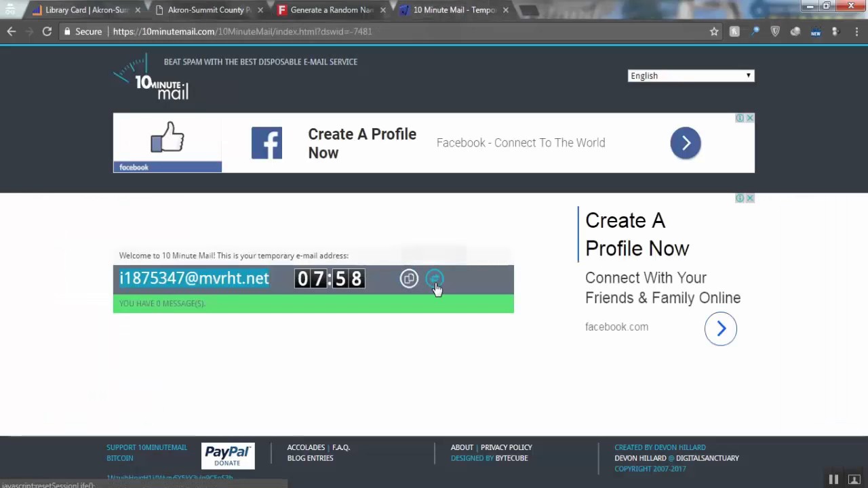Close the 10 Minute Mail tab
Viewport: 868px width, 488px height.
point(505,10)
